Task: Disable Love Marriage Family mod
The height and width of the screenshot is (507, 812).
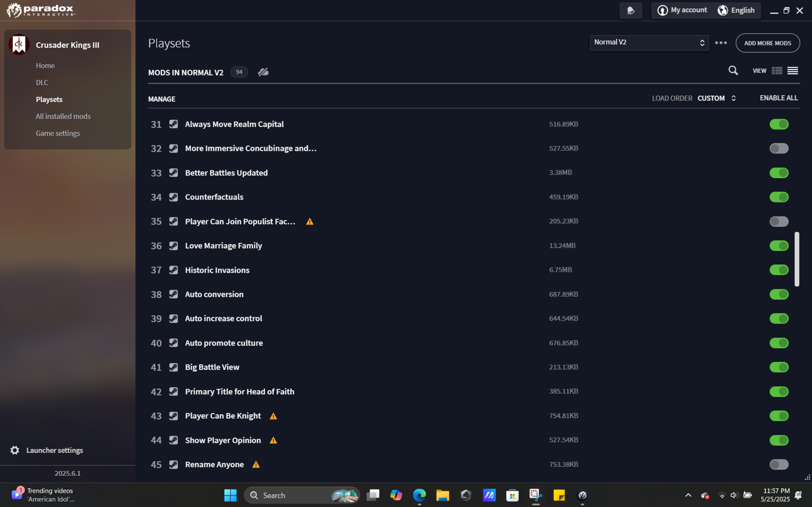Action: pos(779,246)
